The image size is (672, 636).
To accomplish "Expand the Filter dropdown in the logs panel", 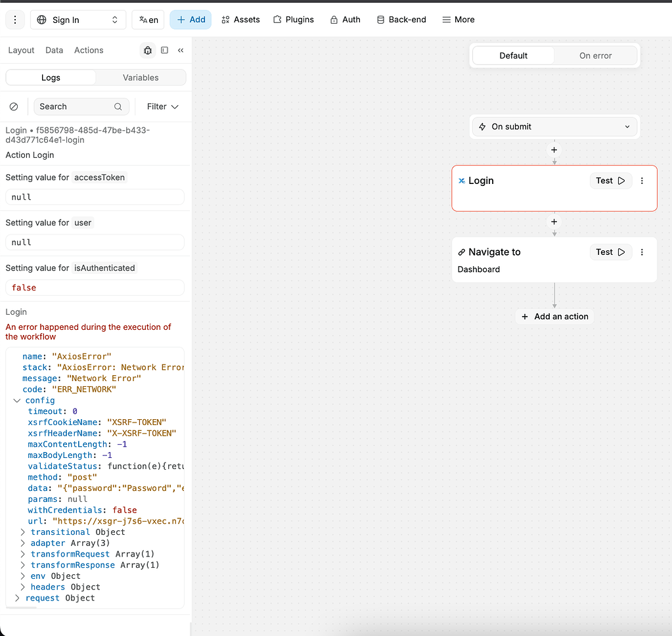I will pyautogui.click(x=162, y=106).
